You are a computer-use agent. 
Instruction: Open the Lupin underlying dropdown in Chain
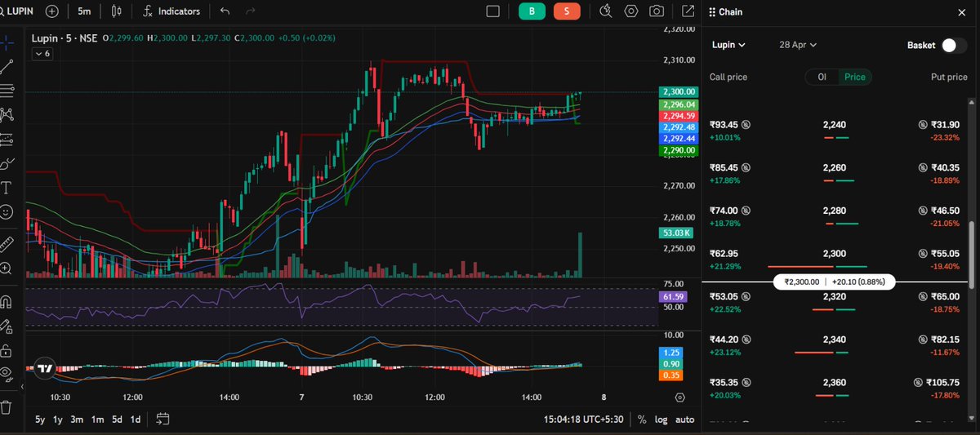728,45
